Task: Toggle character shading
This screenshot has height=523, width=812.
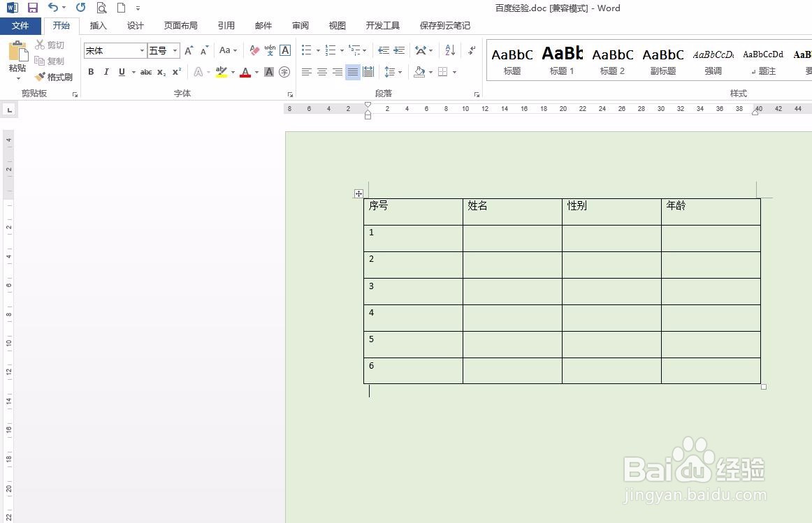Action: tap(269, 72)
